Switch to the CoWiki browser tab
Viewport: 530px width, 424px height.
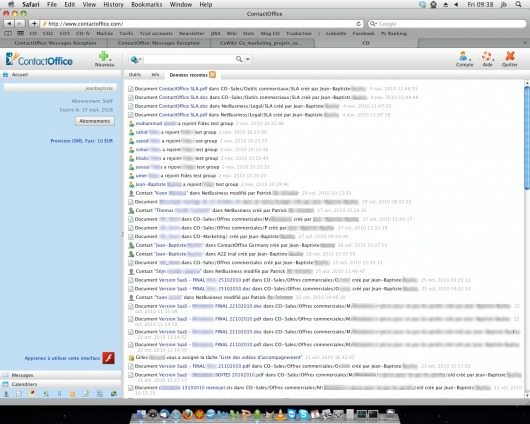point(263,43)
